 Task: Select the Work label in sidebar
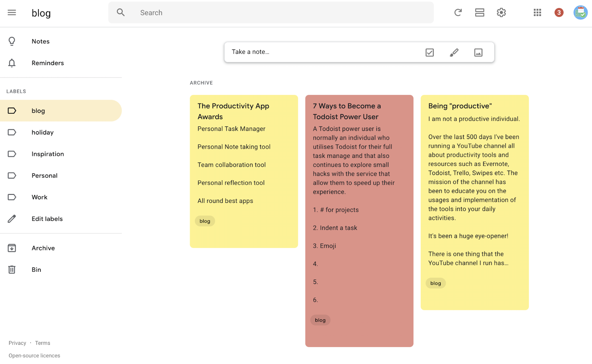(39, 197)
